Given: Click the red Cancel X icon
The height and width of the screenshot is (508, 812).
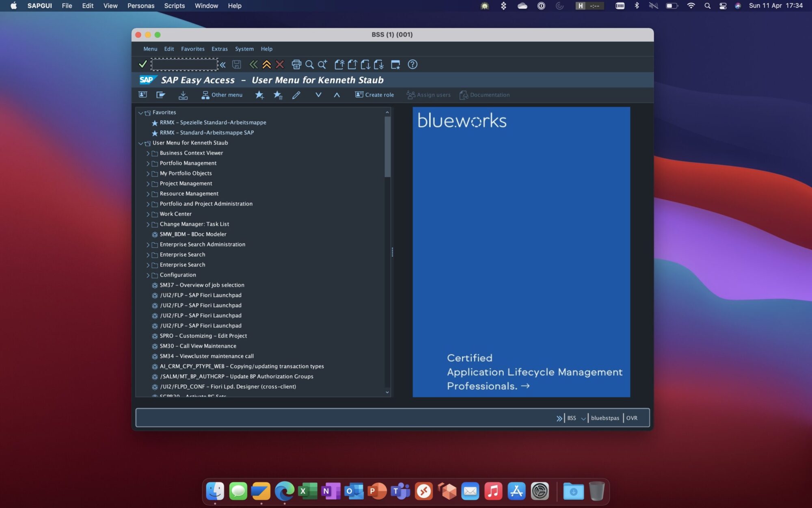Looking at the screenshot, I should pos(280,64).
